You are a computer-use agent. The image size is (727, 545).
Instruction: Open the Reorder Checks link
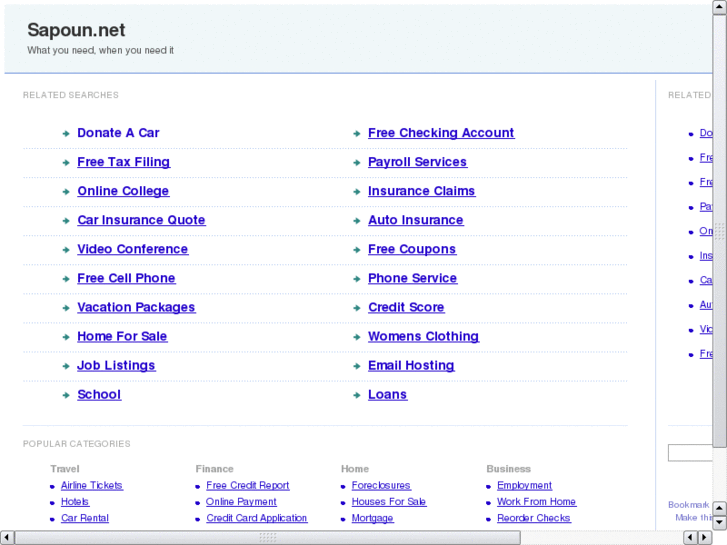[534, 518]
